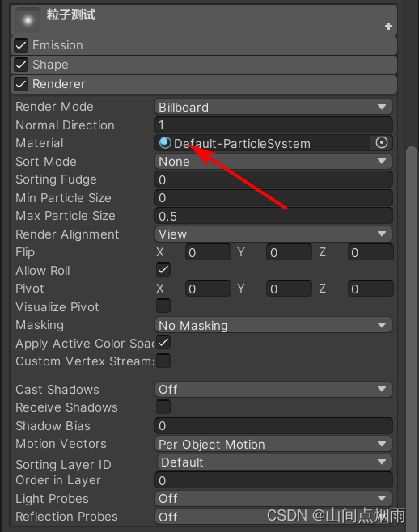Toggle the Shape module checkbox
This screenshot has height=532, width=419.
pyautogui.click(x=21, y=65)
